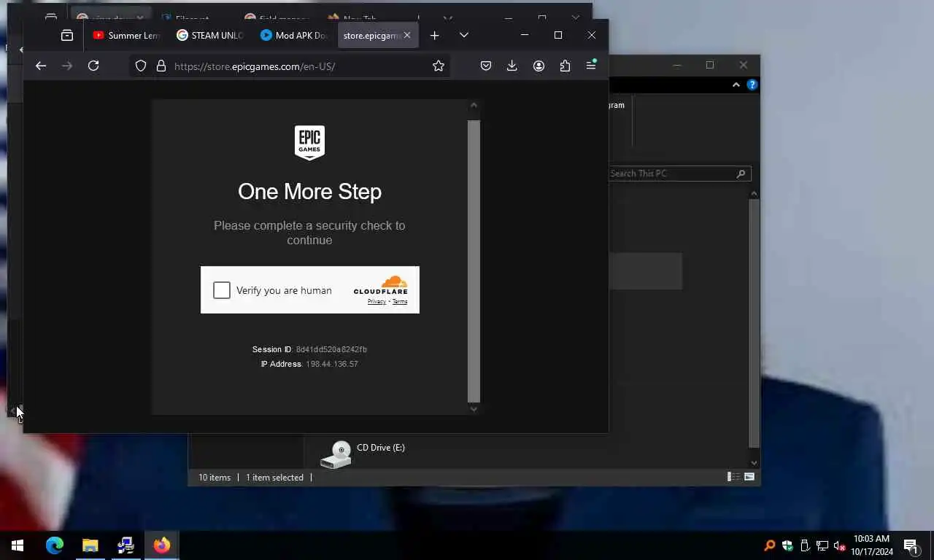
Task: Open the orange magnifier tray icon
Action: point(770,545)
